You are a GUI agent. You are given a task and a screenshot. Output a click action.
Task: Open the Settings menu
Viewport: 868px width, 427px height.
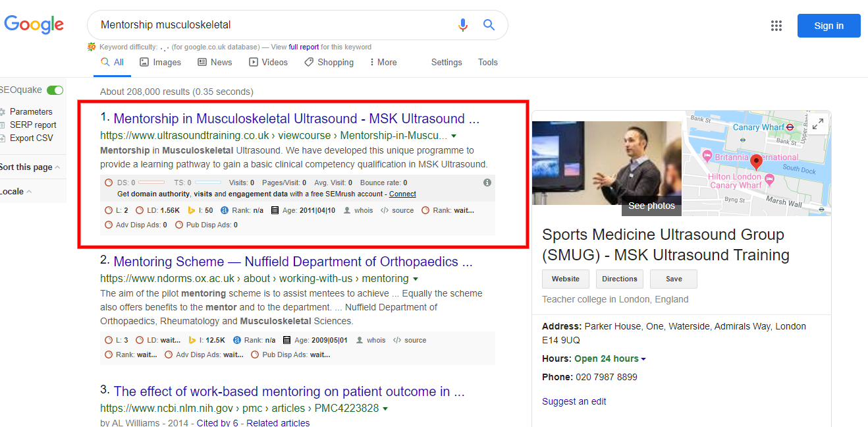(447, 62)
